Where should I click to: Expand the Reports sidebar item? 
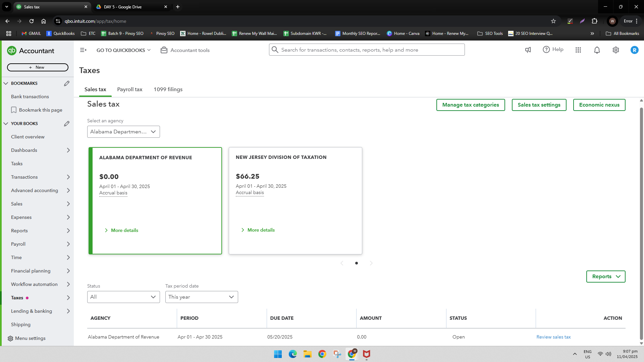coord(40,231)
